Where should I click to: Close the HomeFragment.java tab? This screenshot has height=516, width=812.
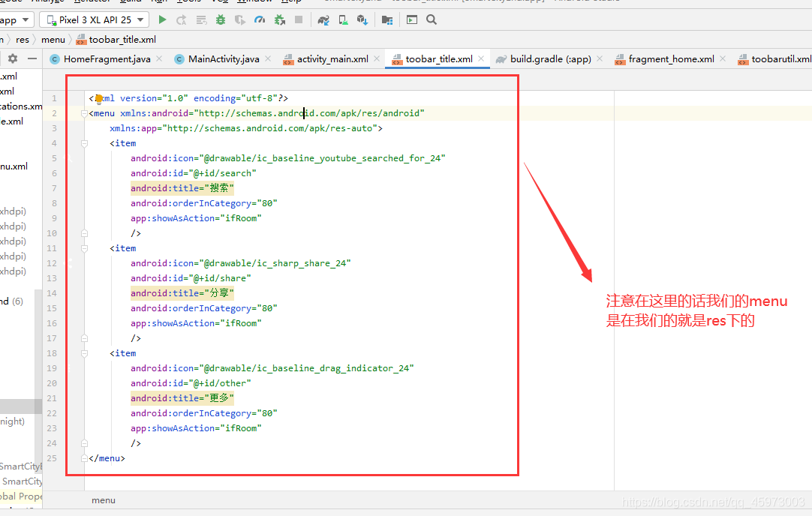point(161,59)
